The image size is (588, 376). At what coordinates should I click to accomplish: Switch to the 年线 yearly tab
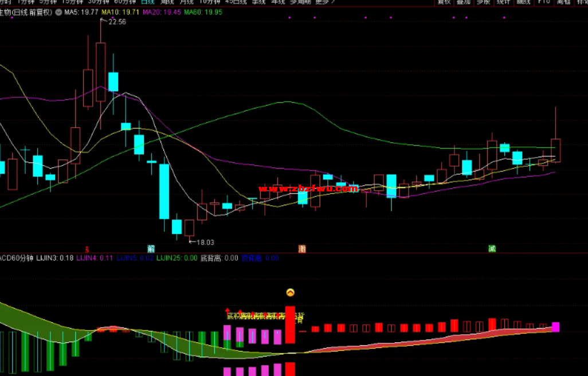[279, 2]
